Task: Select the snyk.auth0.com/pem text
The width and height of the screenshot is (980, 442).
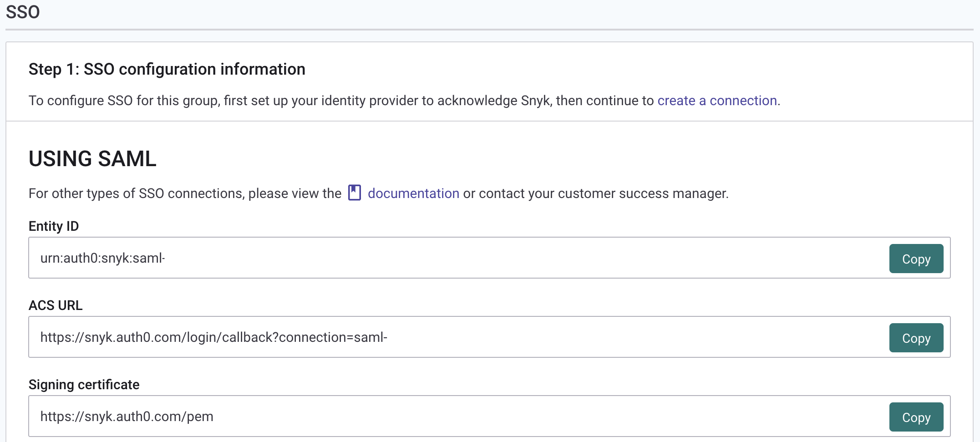Action: pyautogui.click(x=126, y=417)
